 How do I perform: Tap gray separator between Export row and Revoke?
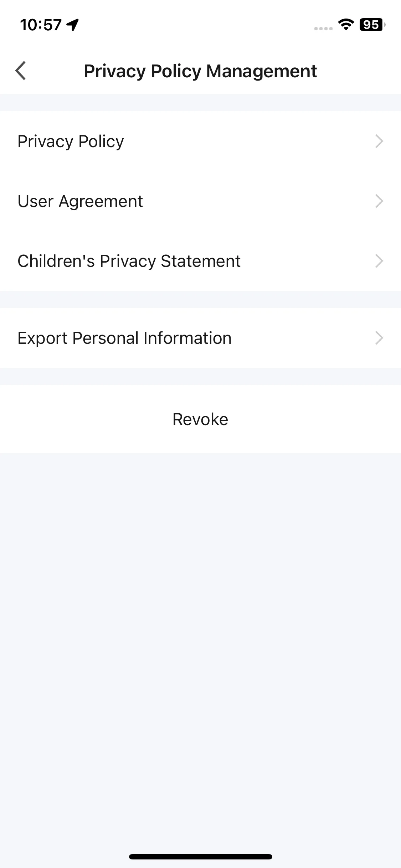pyautogui.click(x=200, y=376)
